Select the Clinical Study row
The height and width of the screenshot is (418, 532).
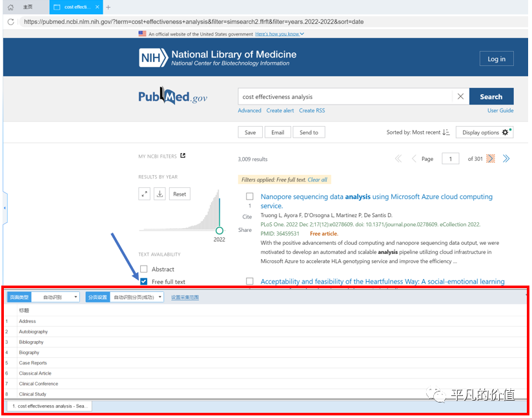click(266, 394)
